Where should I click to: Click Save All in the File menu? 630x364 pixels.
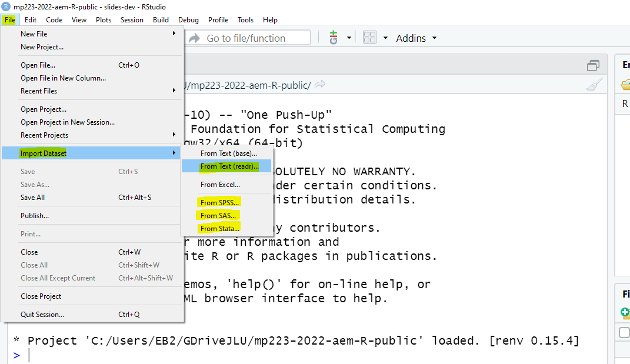pos(32,198)
